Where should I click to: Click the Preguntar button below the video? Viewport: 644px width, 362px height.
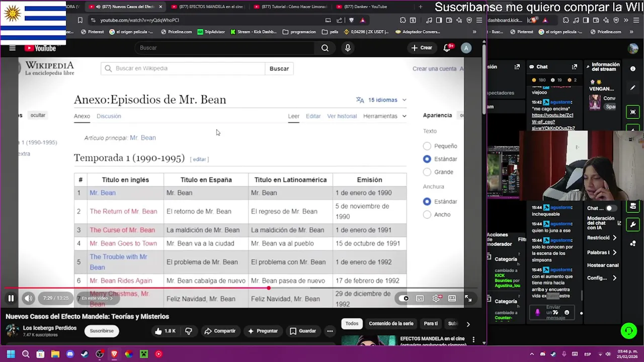click(263, 331)
